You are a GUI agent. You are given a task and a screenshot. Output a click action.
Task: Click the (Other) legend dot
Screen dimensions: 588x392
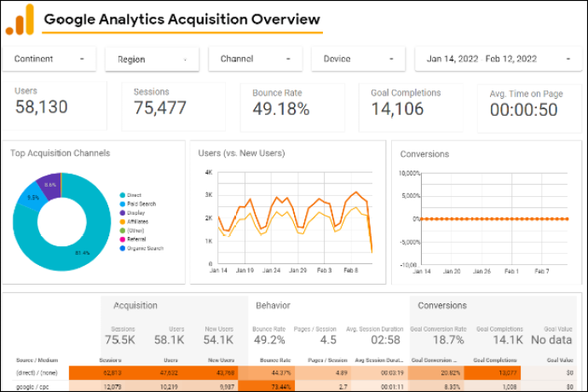(122, 231)
